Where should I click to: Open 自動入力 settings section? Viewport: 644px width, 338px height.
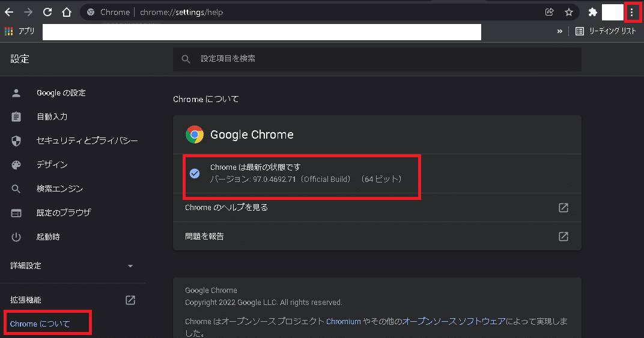52,116
